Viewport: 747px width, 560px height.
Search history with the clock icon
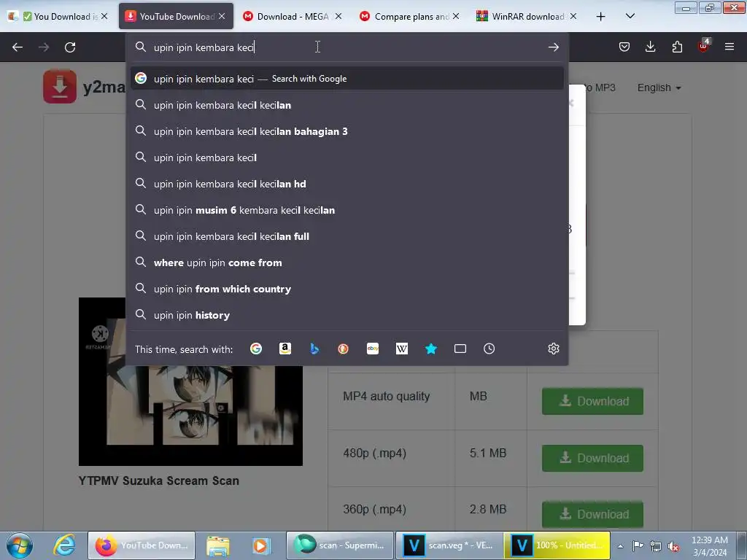489,349
